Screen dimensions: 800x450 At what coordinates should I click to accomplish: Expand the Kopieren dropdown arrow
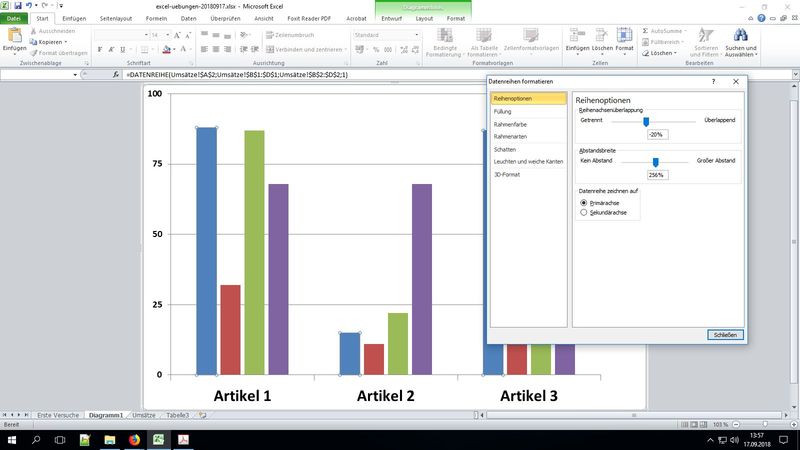pos(66,42)
